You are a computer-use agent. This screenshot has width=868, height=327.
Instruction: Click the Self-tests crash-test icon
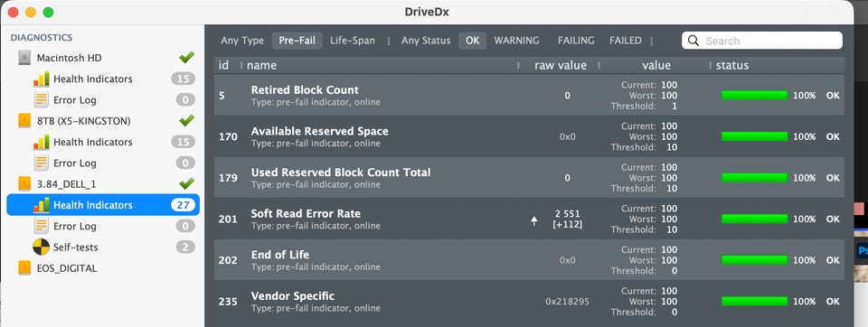point(41,247)
